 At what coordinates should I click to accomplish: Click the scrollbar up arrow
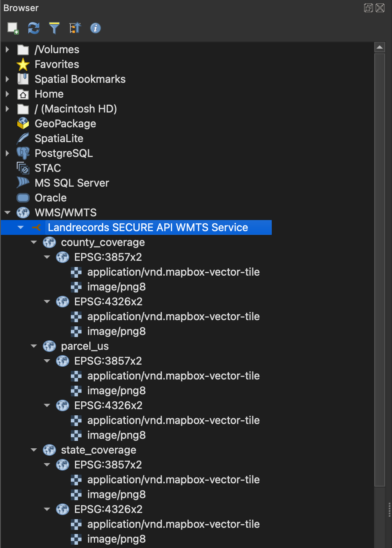coord(379,47)
